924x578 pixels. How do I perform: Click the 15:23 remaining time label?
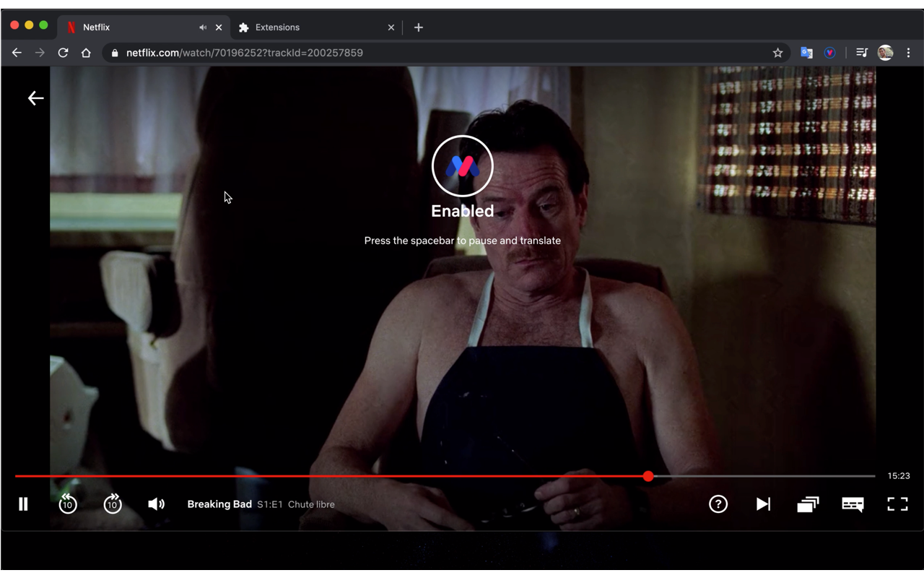[899, 476]
